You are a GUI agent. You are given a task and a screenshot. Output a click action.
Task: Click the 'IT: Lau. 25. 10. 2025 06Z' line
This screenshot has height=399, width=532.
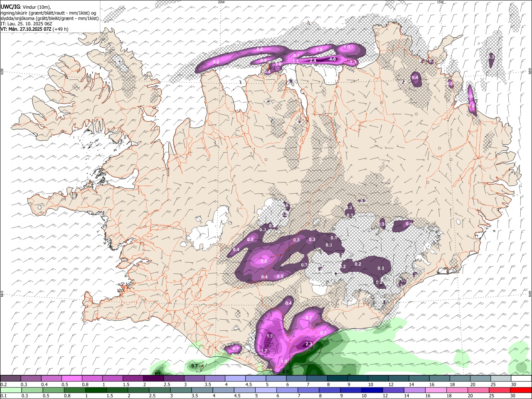click(x=26, y=24)
